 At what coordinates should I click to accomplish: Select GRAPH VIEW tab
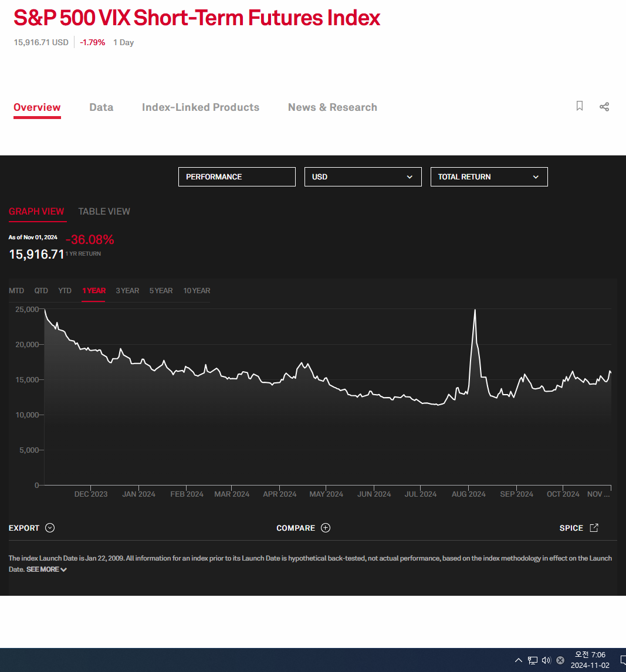click(x=36, y=211)
